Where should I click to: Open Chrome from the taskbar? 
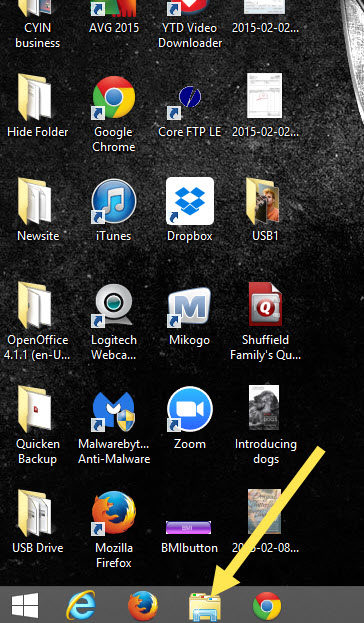click(267, 606)
